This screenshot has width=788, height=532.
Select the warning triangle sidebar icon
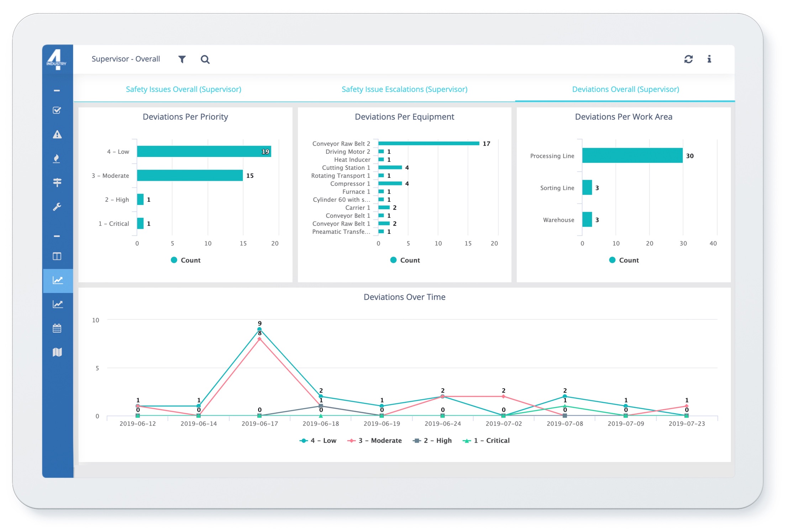57,135
